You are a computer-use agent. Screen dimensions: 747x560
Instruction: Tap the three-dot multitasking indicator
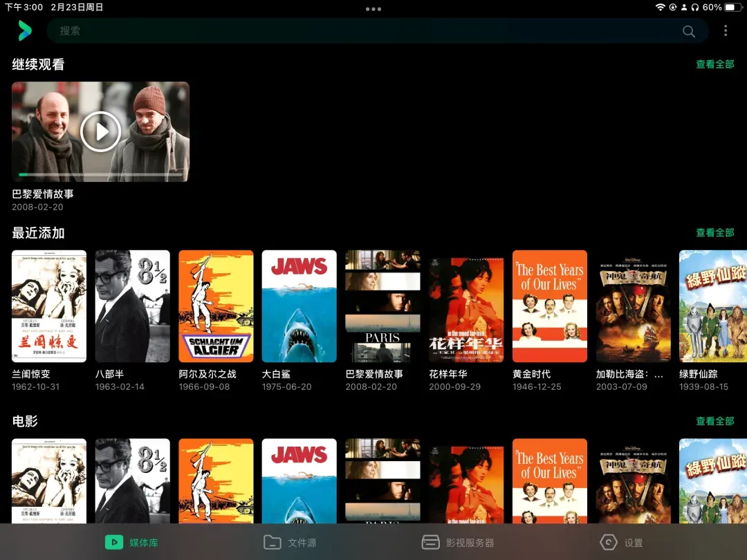coord(373,9)
